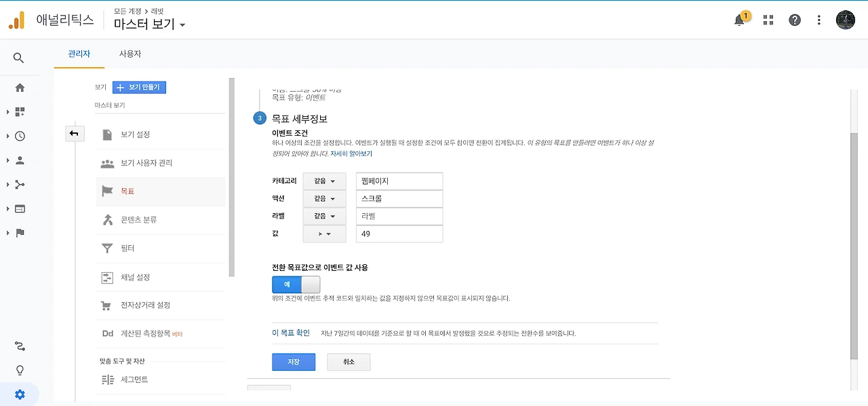Open Acquisition reports branching icon
The width and height of the screenshot is (868, 406).
click(20, 185)
